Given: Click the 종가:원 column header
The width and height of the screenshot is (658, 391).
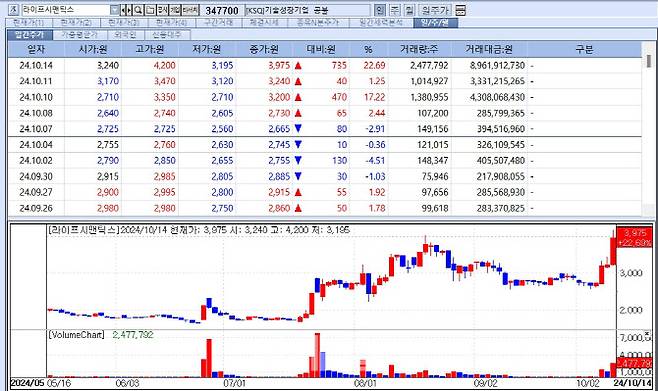Looking at the screenshot, I should [x=264, y=49].
